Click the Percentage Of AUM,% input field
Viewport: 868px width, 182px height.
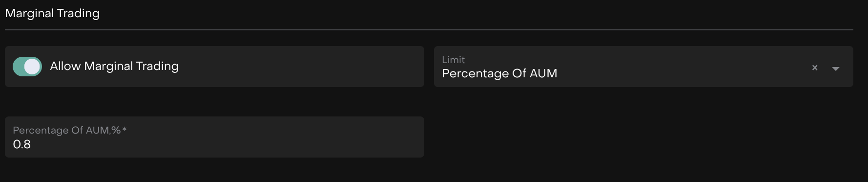coord(214,137)
